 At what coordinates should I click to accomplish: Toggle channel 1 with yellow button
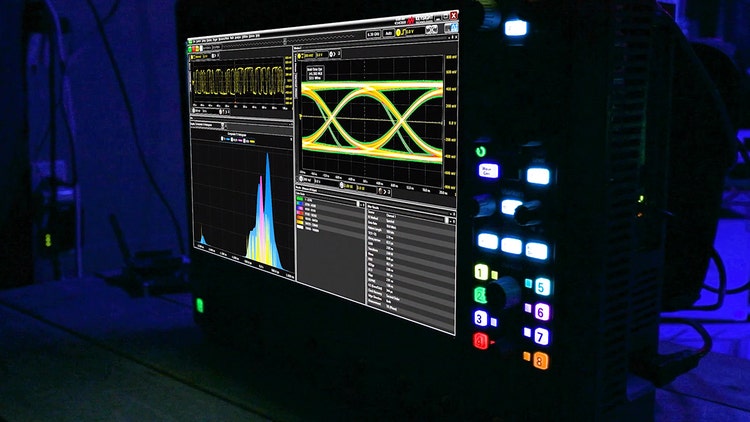click(x=481, y=272)
